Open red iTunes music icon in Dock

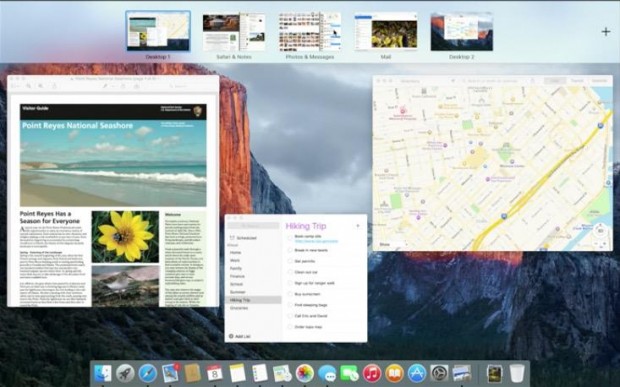pos(372,373)
